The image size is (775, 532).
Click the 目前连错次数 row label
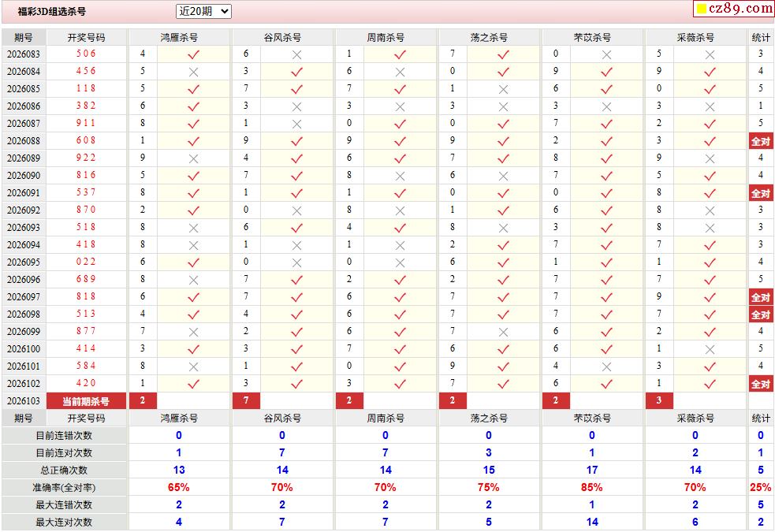coord(64,436)
